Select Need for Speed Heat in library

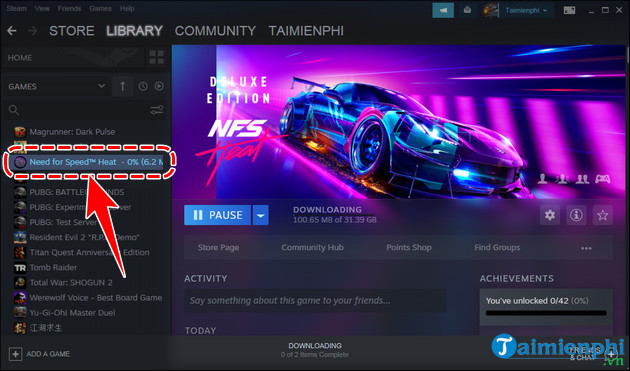point(88,162)
